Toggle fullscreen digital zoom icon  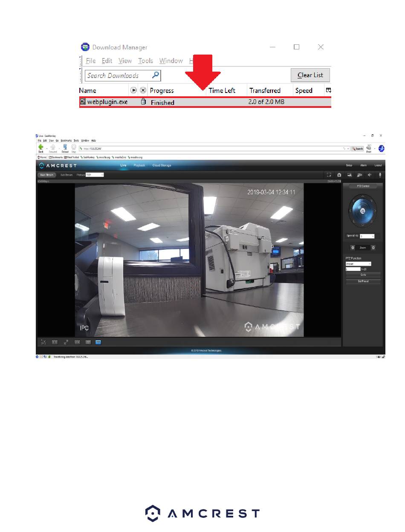329,175
